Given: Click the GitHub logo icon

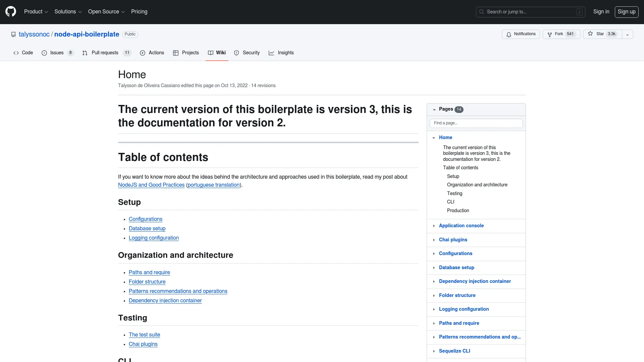Looking at the screenshot, I should [11, 11].
